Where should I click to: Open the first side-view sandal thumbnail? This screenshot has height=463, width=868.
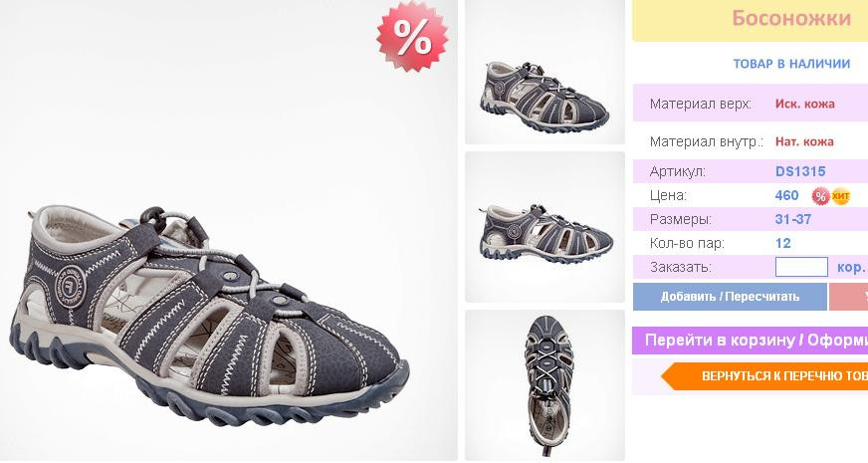[x=544, y=72]
